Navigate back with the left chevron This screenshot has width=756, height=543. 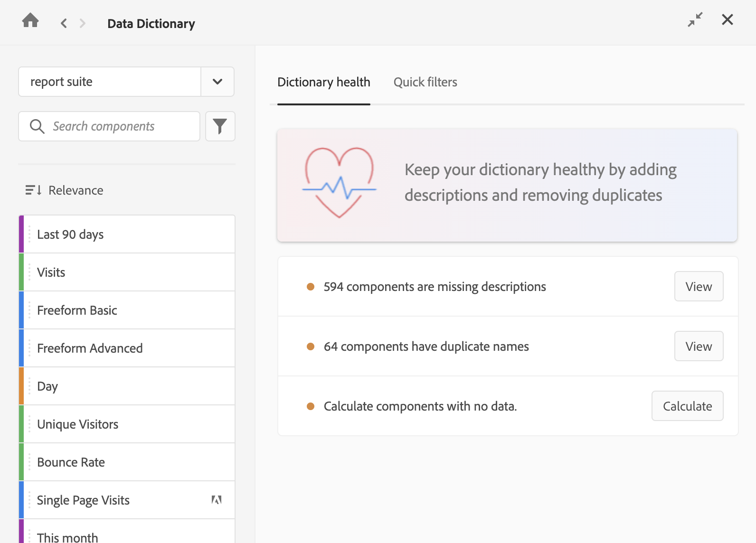click(64, 23)
